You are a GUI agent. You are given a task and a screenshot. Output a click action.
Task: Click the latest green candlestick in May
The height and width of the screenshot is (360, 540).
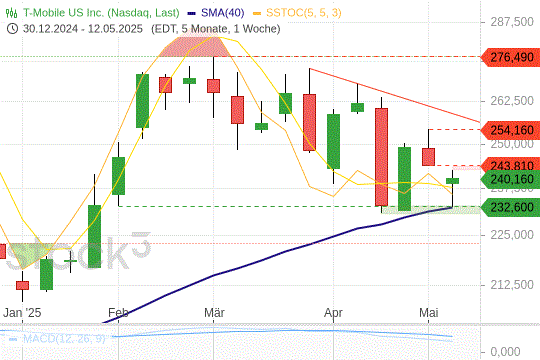click(x=453, y=181)
